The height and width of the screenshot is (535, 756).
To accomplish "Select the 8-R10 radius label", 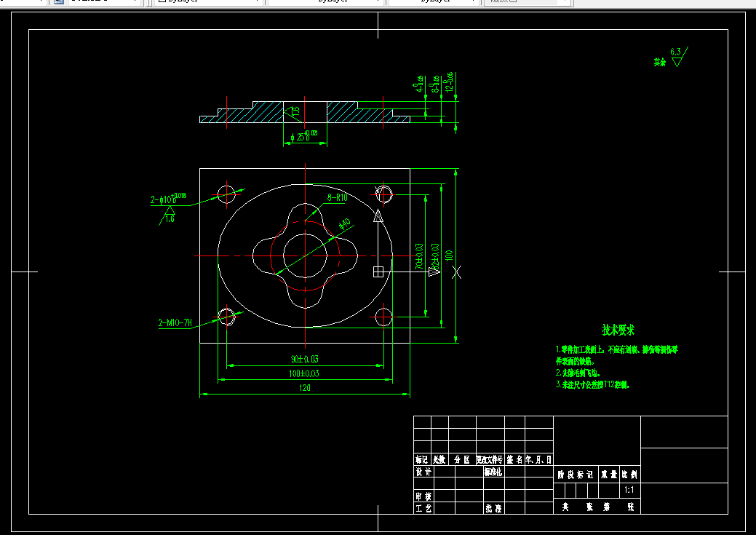I will point(337,197).
